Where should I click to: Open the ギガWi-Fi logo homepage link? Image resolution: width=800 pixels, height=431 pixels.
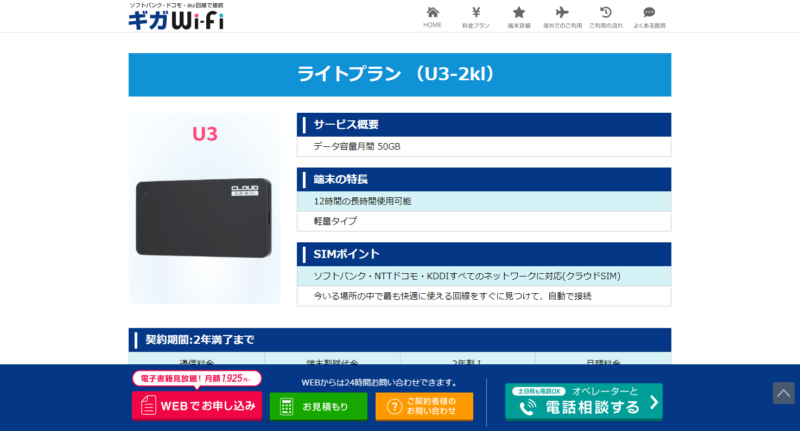[176, 16]
